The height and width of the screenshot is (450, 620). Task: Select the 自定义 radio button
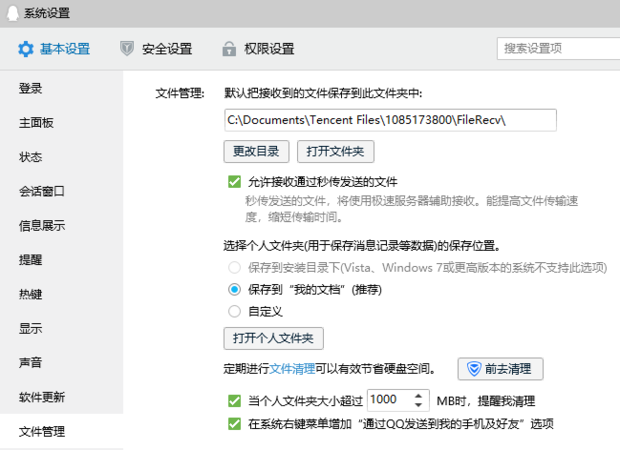point(234,311)
